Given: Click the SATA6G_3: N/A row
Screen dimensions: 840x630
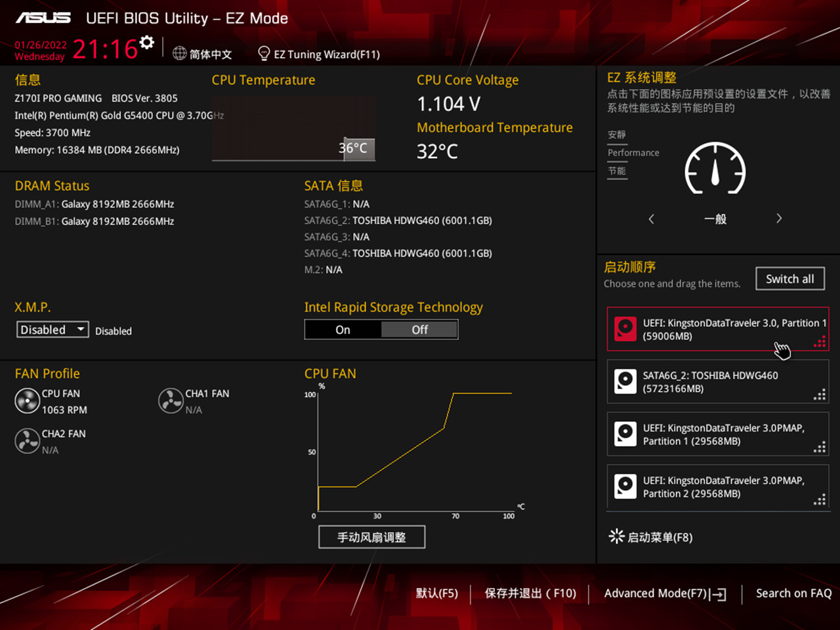Looking at the screenshot, I should click(337, 237).
